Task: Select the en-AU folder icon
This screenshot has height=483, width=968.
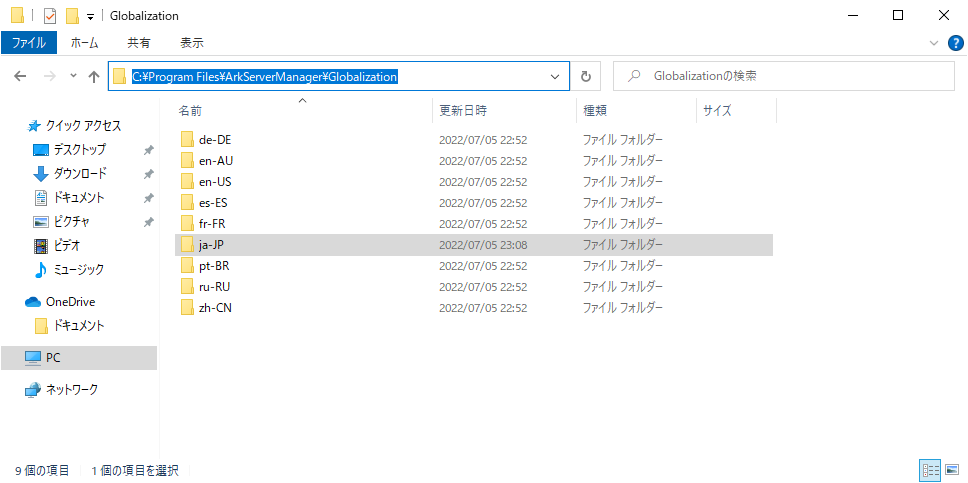Action: [188, 161]
